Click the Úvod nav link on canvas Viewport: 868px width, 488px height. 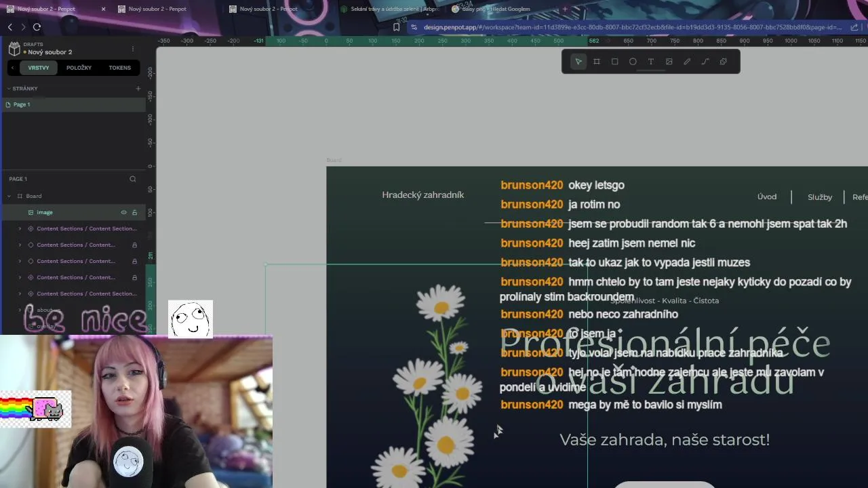[x=767, y=197]
